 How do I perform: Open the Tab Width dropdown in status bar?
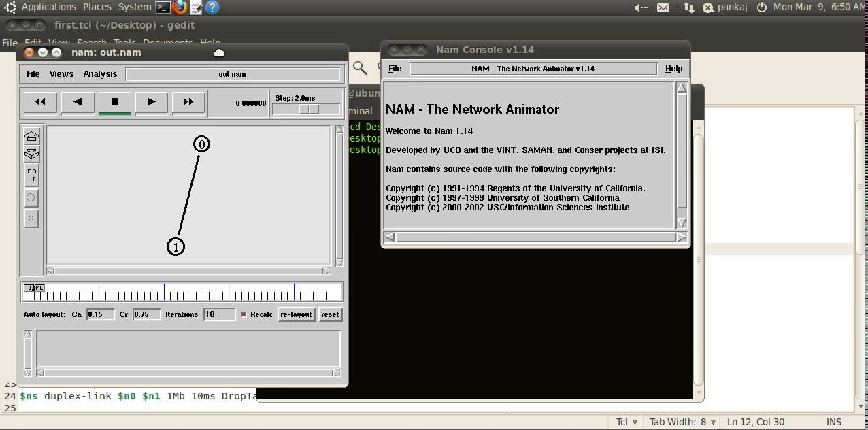[x=683, y=422]
